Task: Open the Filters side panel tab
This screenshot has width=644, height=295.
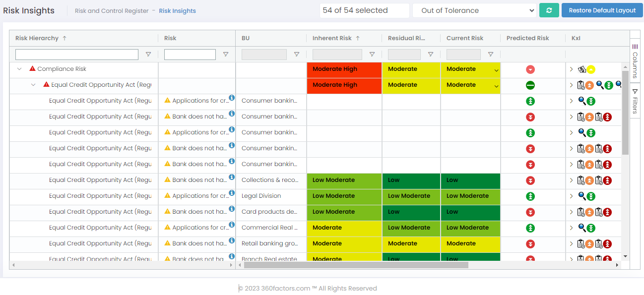Action: 635,101
